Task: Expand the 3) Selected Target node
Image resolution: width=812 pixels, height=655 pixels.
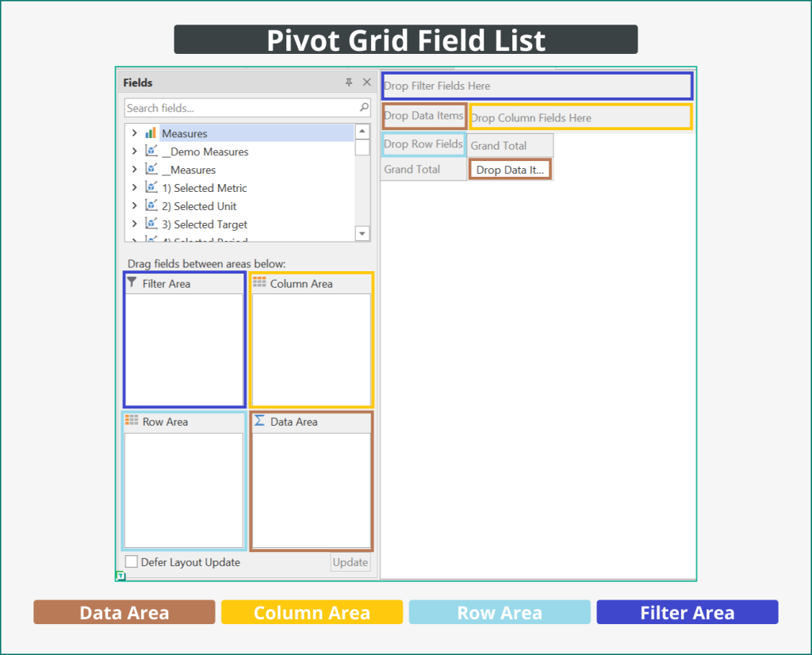Action: [133, 224]
